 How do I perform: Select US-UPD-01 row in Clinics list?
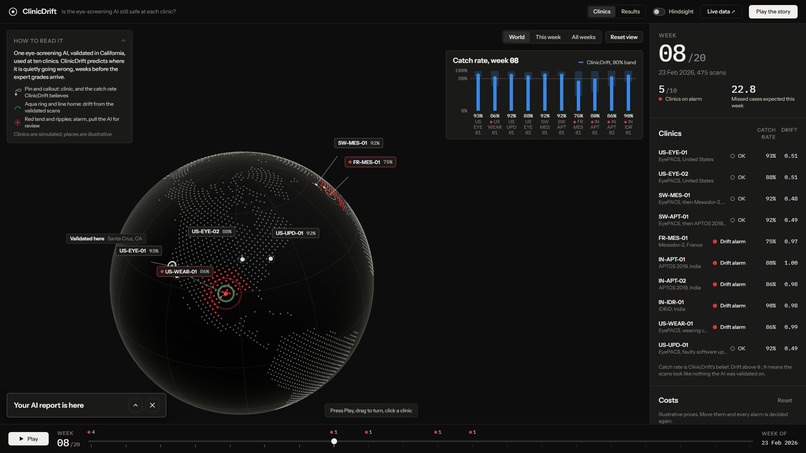(727, 348)
